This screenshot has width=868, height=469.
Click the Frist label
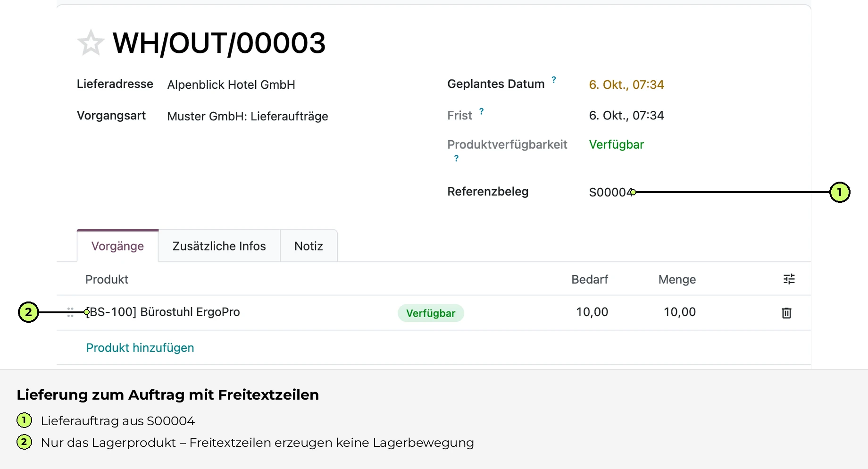459,116
